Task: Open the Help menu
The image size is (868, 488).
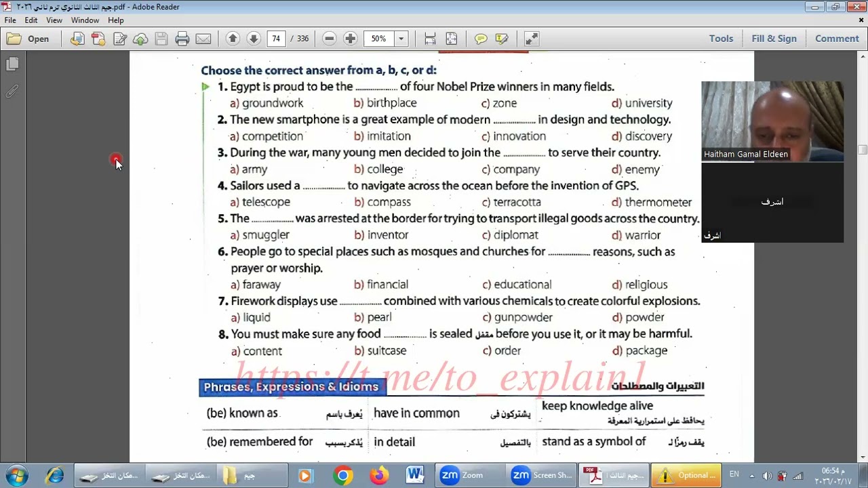Action: click(116, 20)
